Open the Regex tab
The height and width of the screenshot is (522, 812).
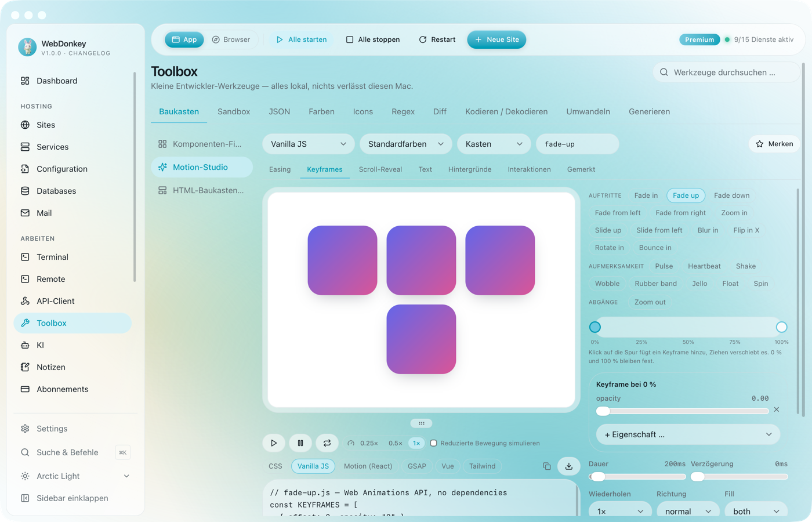403,111
